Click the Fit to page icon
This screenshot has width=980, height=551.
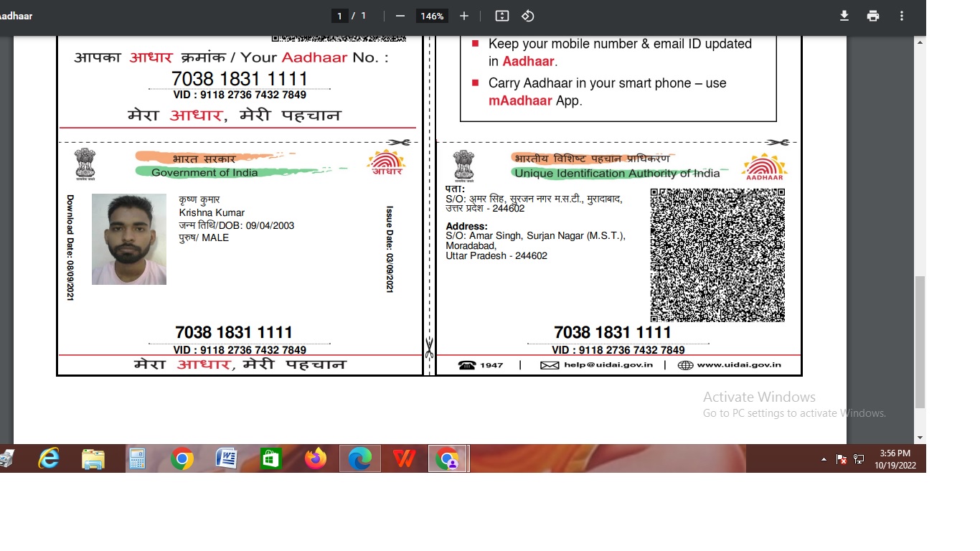tap(502, 16)
